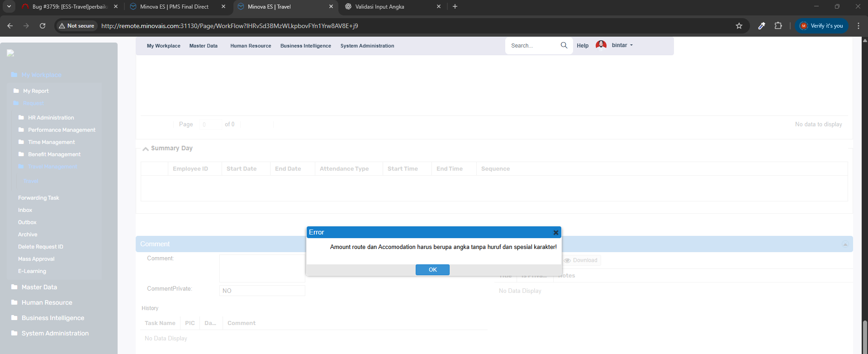This screenshot has height=354, width=868.
Task: Click OK in the Error dialog
Action: pos(432,270)
